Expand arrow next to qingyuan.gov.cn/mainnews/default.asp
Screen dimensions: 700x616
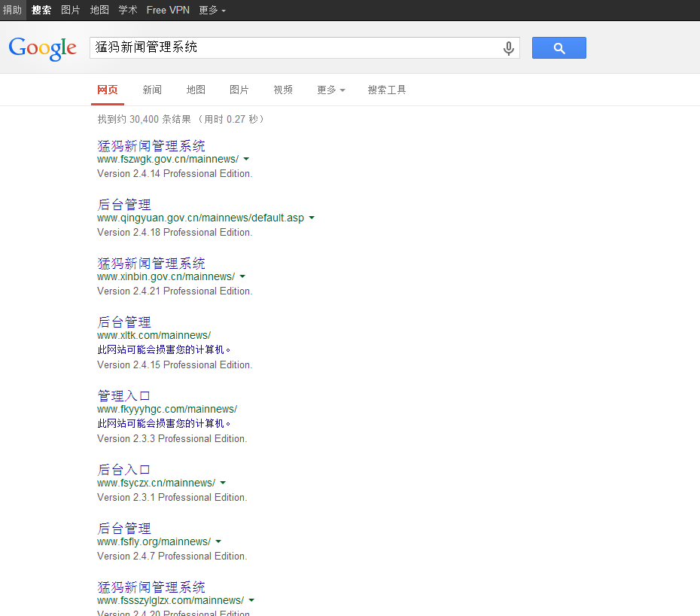click(x=312, y=218)
